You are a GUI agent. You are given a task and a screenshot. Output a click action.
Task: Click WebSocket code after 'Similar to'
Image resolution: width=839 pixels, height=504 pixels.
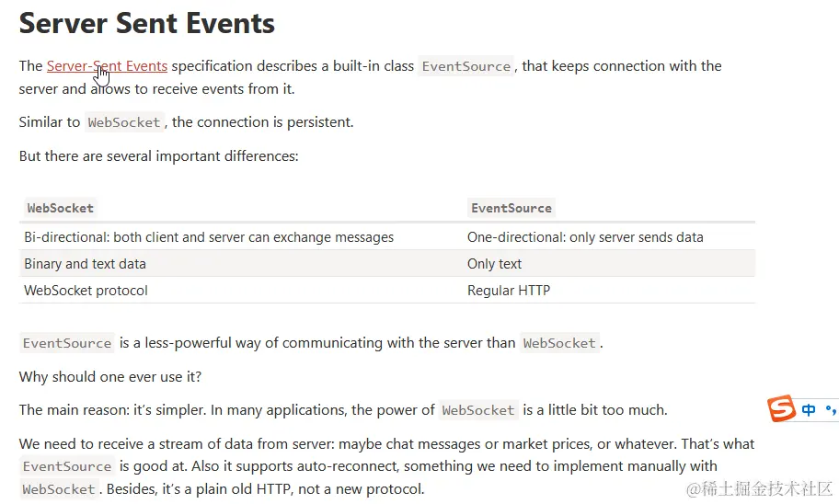(x=124, y=122)
